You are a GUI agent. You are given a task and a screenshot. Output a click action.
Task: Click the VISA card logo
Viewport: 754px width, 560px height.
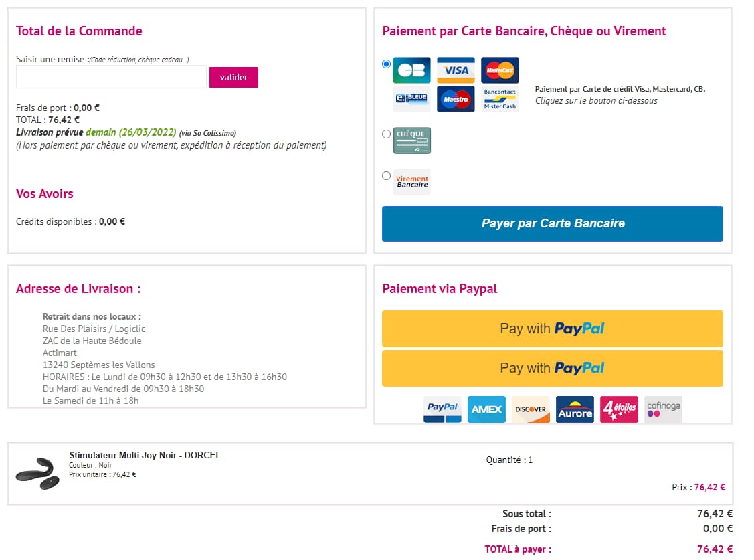(456, 70)
